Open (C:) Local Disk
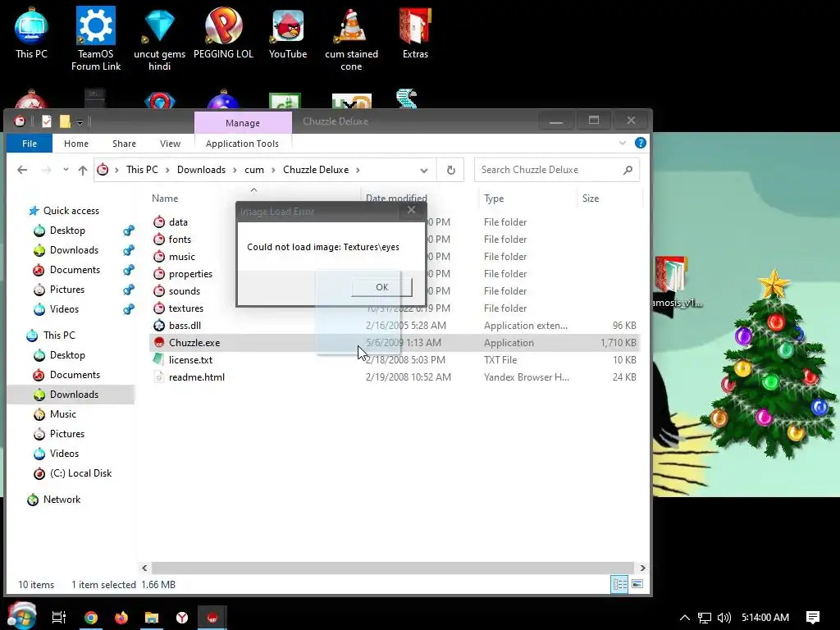 [80, 473]
